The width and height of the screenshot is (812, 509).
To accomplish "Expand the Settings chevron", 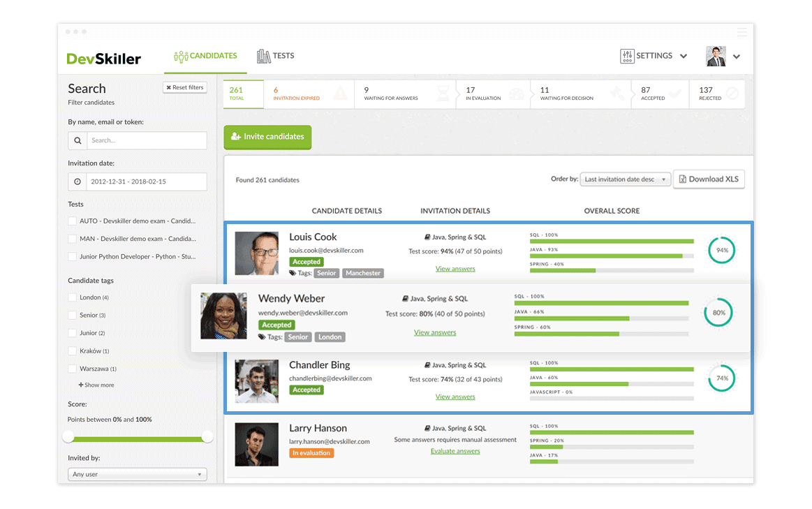I will pyautogui.click(x=684, y=56).
